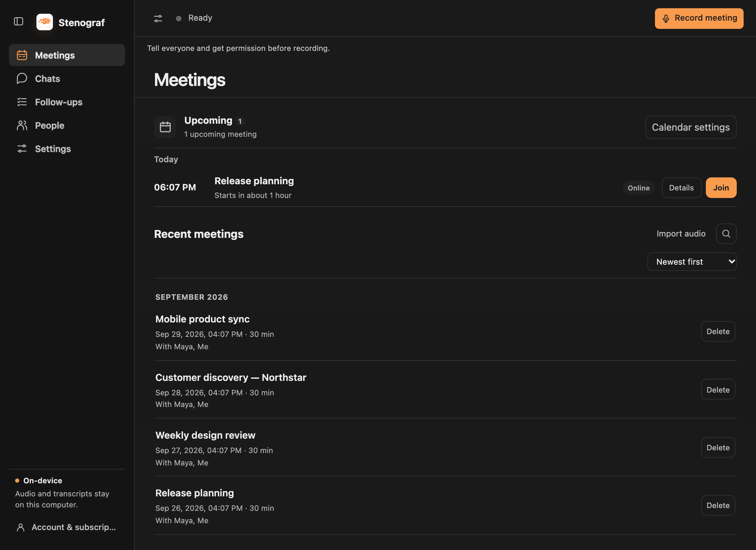Click the Settings sliders icon in sidebar

pyautogui.click(x=22, y=148)
